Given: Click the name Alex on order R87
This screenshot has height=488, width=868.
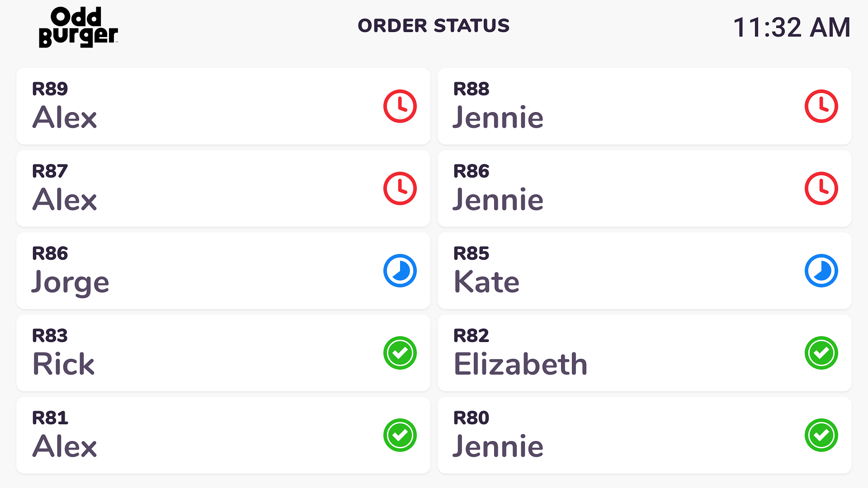Looking at the screenshot, I should click(x=65, y=199).
